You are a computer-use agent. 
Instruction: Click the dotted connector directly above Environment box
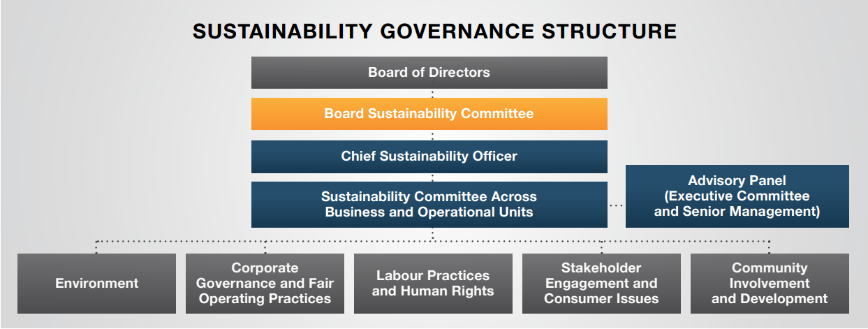[96, 247]
